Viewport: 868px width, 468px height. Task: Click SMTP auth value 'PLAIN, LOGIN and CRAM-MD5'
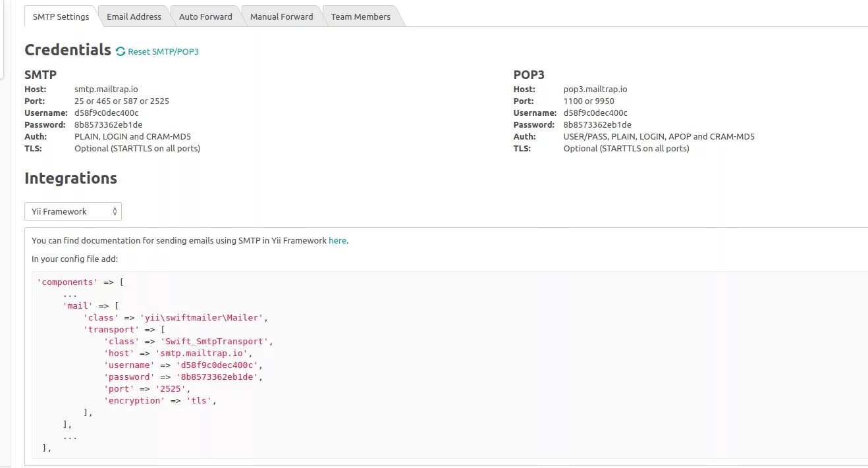click(132, 136)
